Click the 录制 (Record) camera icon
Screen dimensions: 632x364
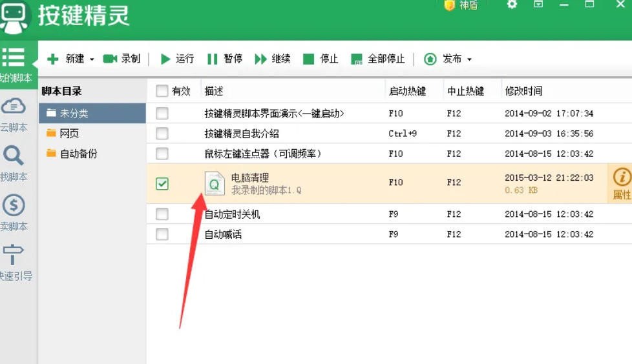tap(110, 59)
